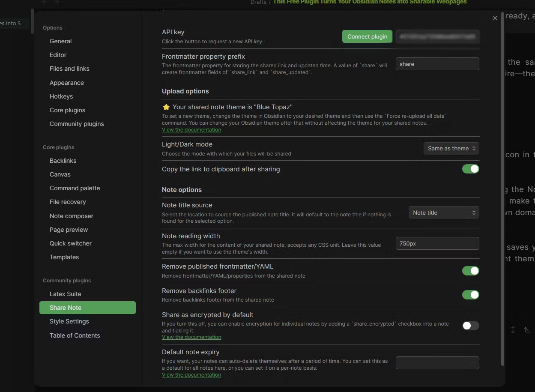The width and height of the screenshot is (535, 392).
Task: Open documentation link under encrypted sharing
Action: [x=191, y=337]
